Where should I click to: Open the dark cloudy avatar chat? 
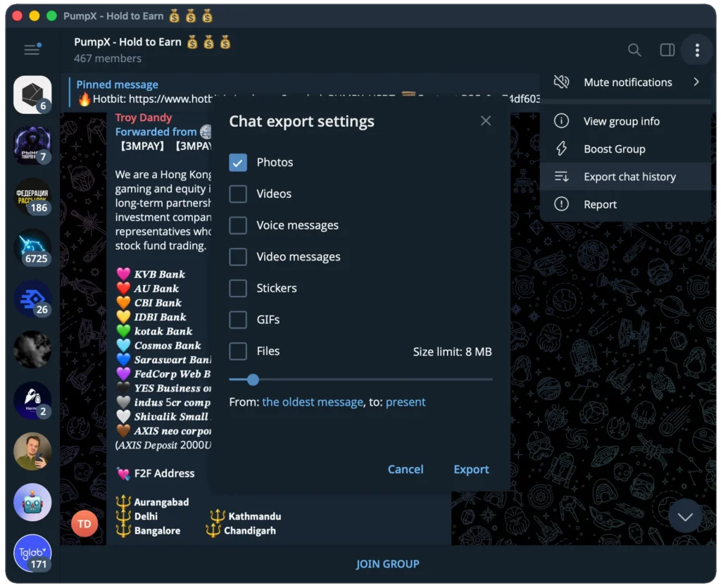(x=32, y=349)
